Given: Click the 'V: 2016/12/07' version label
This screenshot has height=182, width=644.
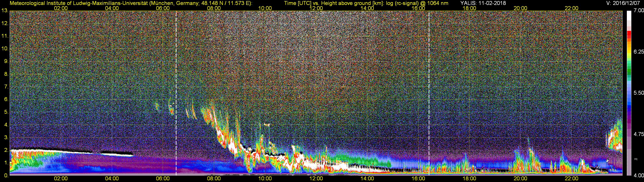Looking at the screenshot, I should [623, 3].
